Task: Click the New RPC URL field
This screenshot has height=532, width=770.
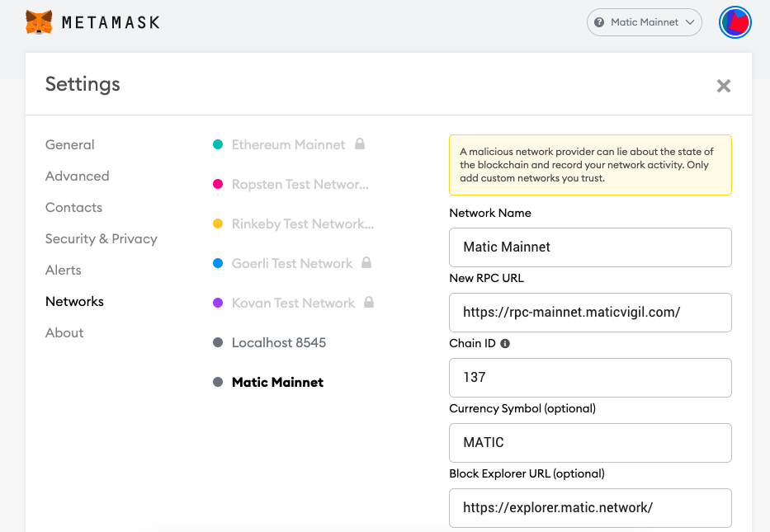Action: point(590,313)
